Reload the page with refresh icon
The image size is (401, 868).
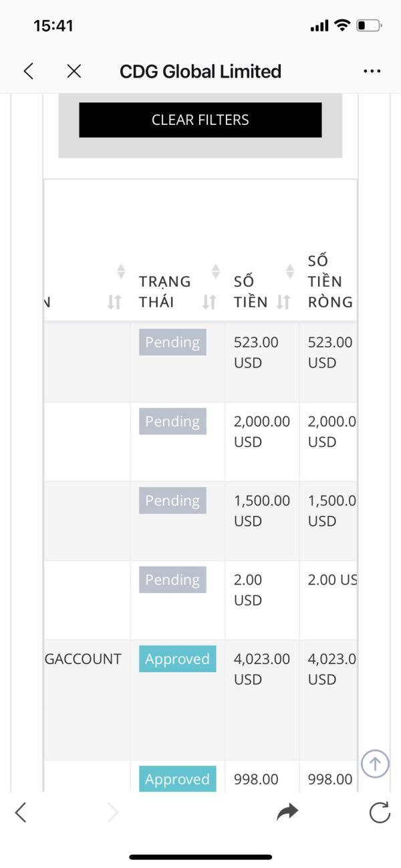click(x=379, y=812)
